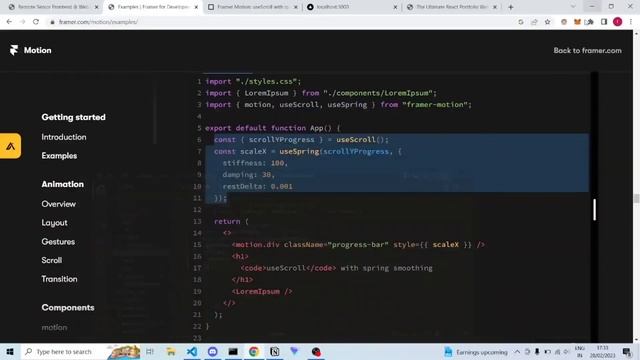The width and height of the screenshot is (640, 360).
Task: Click 'framer-motion' import string on line 3
Action: (434, 105)
